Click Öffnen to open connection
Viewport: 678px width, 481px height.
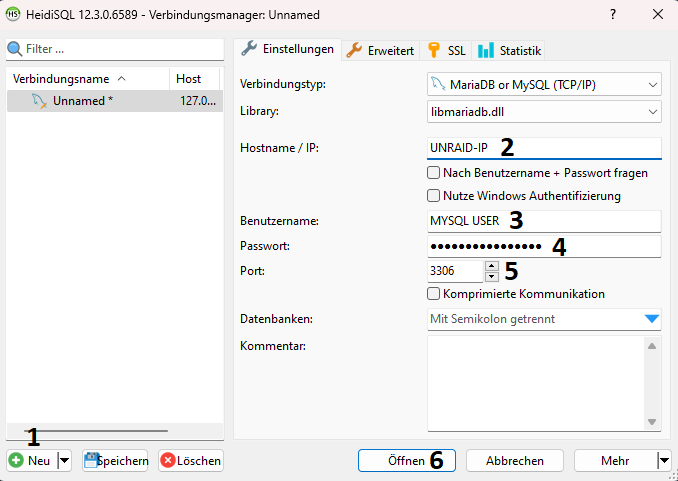coord(407,460)
